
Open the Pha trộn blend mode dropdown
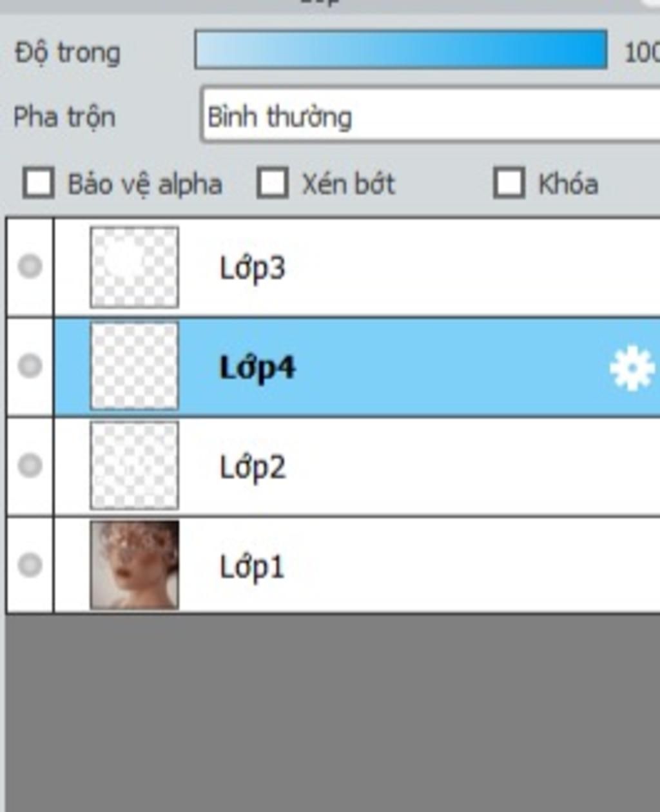point(431,116)
